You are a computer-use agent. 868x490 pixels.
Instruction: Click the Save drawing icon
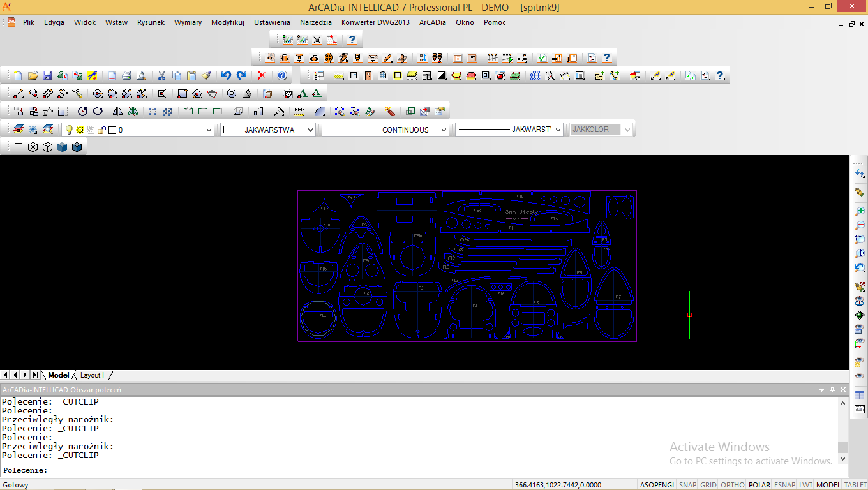(x=48, y=75)
